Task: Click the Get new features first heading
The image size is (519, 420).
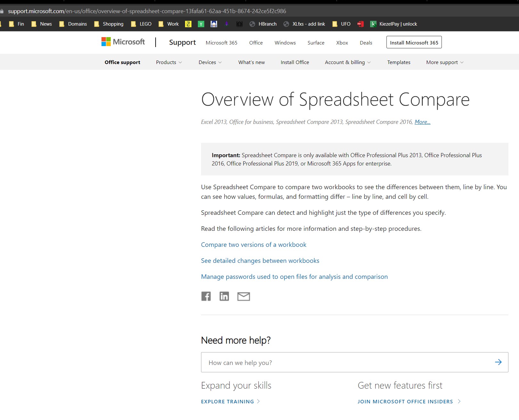Action: tap(400, 385)
